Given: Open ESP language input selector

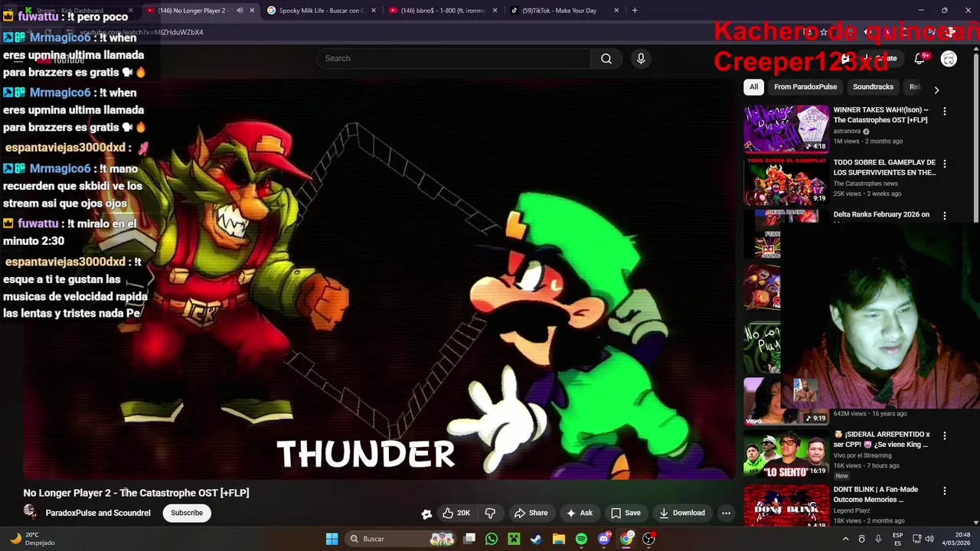Looking at the screenshot, I should pos(897,539).
